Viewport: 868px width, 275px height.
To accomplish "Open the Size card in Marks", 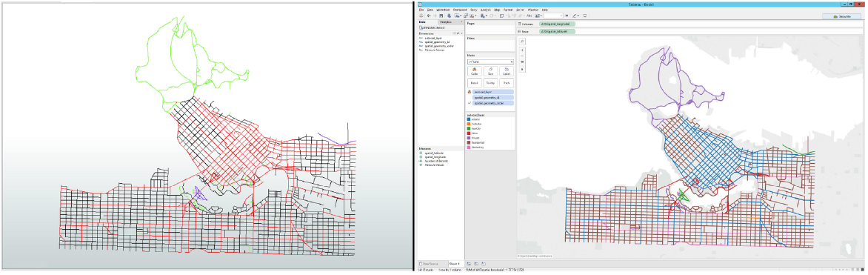I will point(490,71).
